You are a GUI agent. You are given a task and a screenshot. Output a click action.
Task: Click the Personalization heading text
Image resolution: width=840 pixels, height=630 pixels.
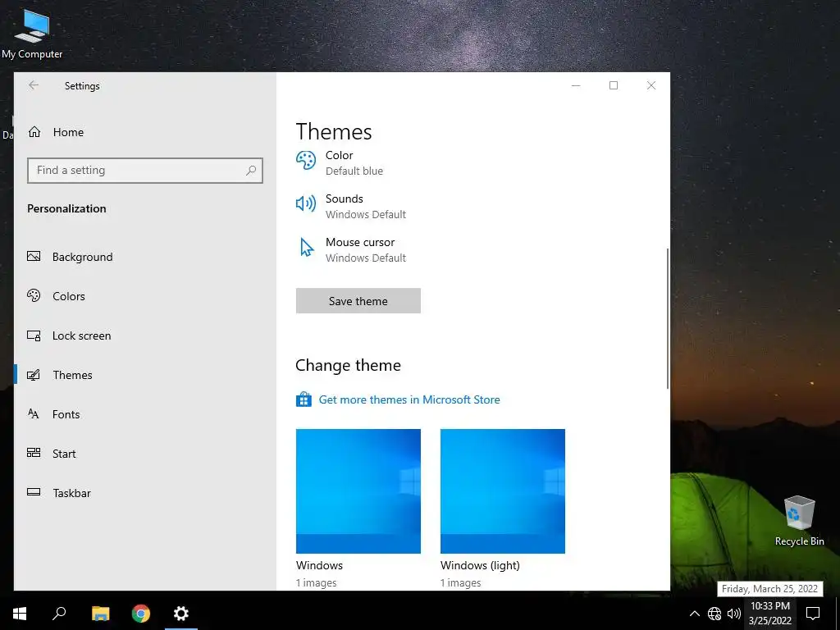point(66,209)
